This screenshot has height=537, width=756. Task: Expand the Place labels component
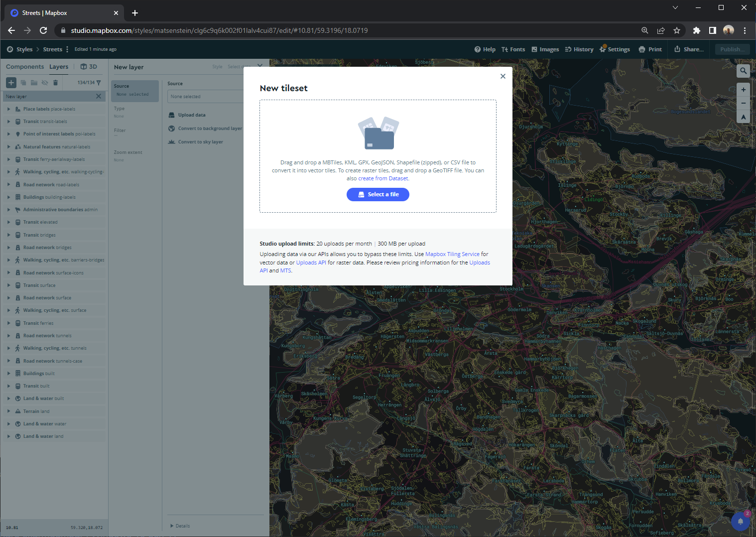(8, 109)
